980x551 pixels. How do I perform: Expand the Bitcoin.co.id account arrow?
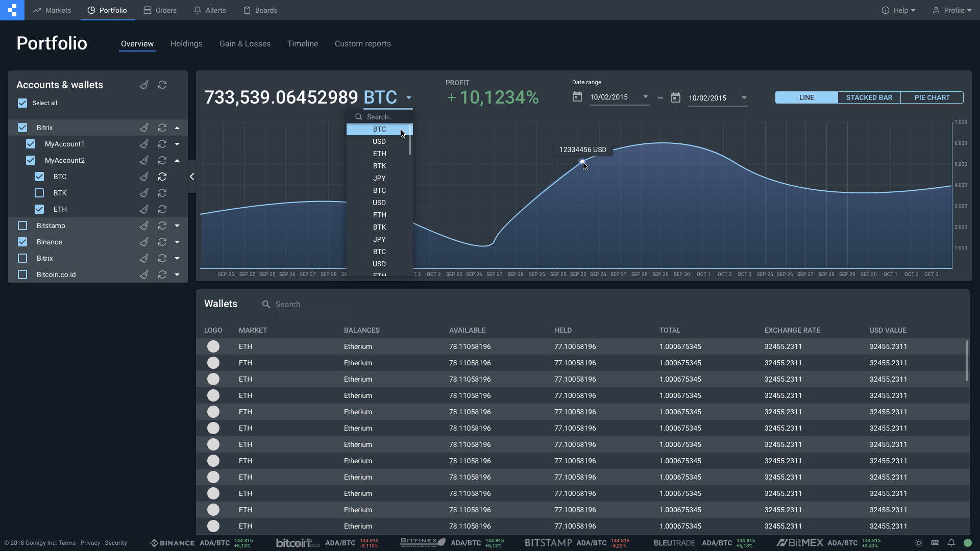pos(177,274)
